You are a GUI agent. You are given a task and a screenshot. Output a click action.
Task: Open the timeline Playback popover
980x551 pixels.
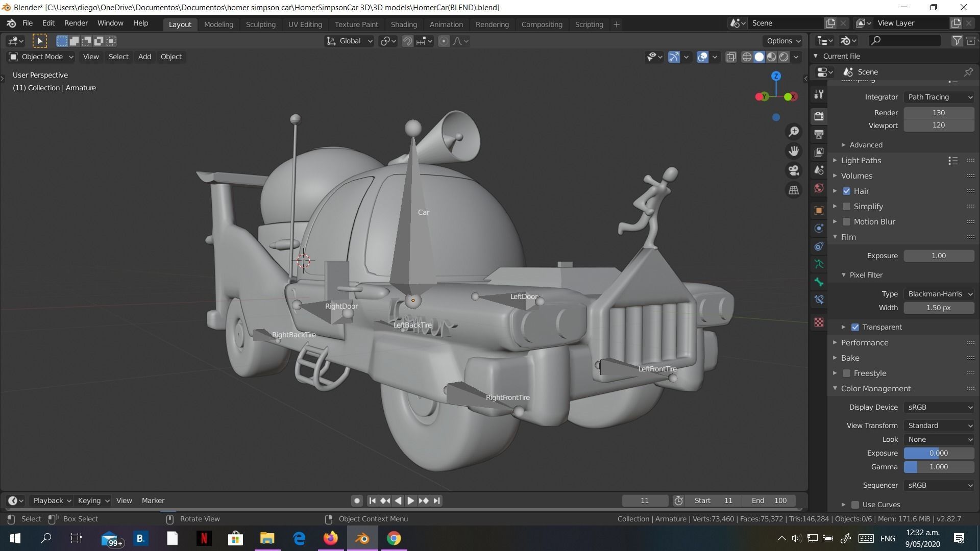pyautogui.click(x=52, y=500)
